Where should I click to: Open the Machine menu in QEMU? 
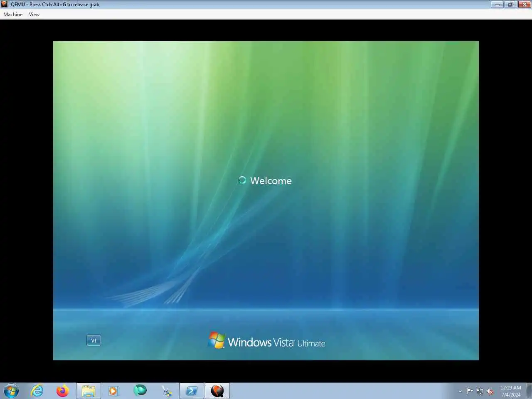[x=13, y=15]
